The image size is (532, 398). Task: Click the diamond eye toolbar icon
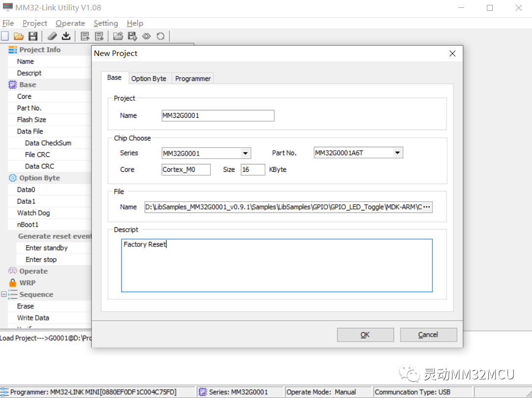point(146,36)
